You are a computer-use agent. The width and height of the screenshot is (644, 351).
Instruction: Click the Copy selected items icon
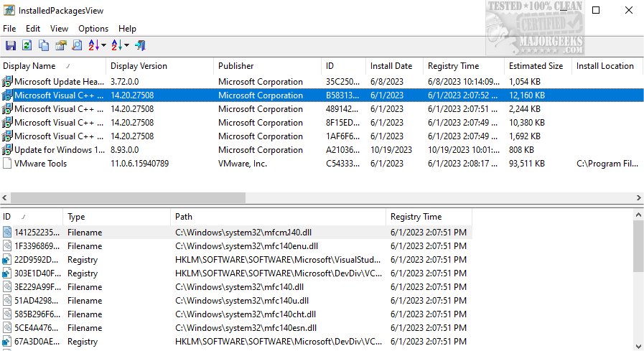[44, 45]
